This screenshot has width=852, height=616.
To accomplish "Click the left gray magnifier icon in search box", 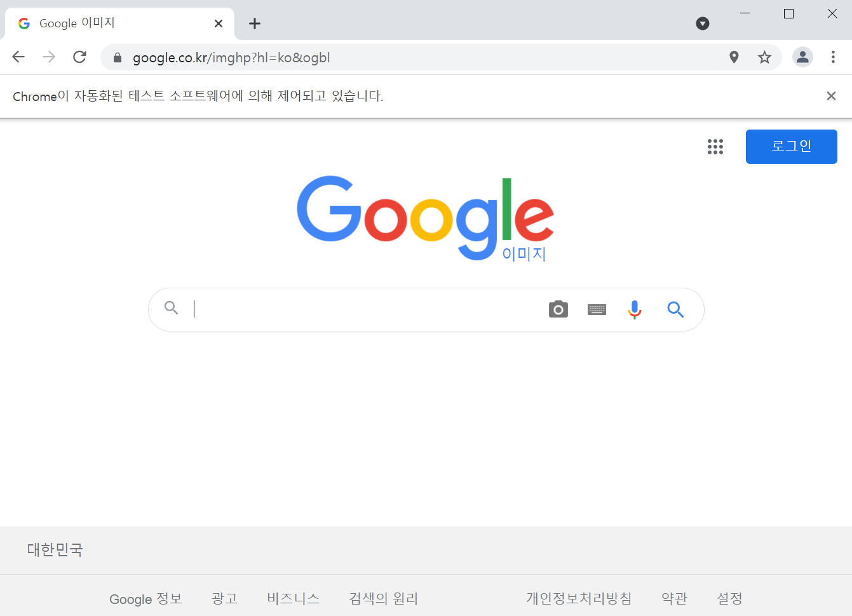I will click(171, 308).
